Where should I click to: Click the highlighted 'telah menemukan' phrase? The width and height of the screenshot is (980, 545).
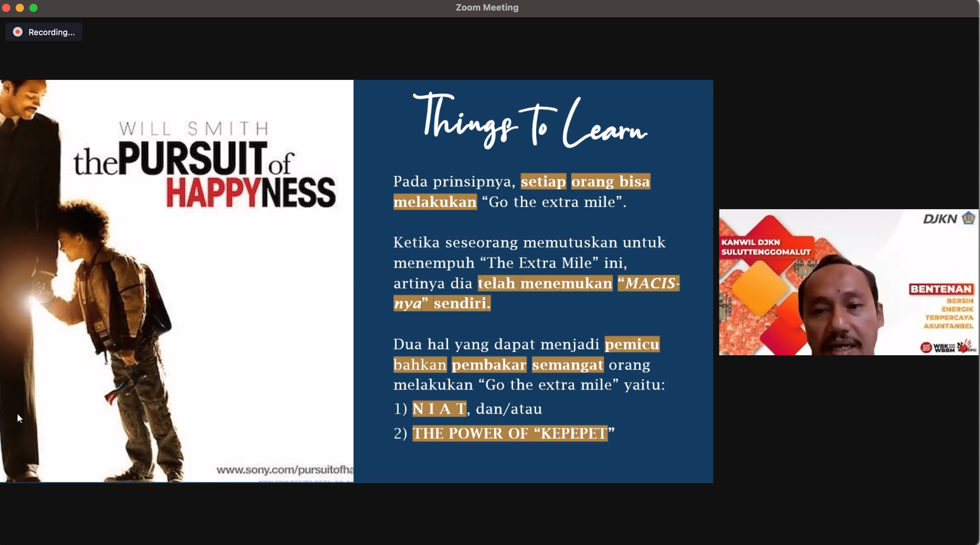(x=545, y=283)
